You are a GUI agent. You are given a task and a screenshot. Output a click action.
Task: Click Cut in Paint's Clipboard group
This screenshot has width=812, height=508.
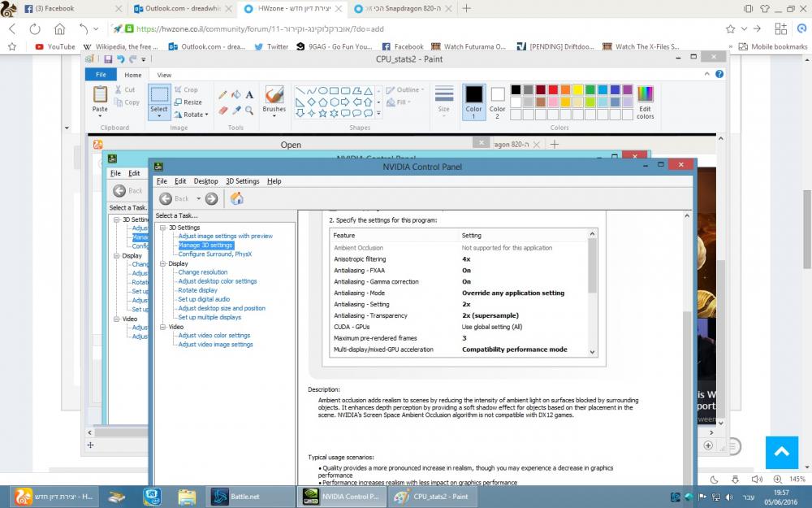click(x=125, y=89)
